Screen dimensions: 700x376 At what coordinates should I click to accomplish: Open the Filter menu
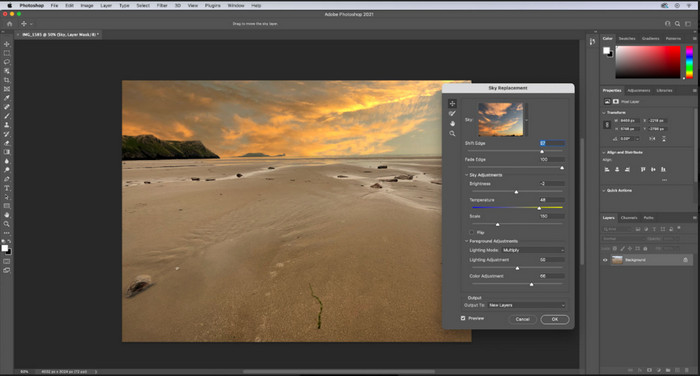point(162,6)
